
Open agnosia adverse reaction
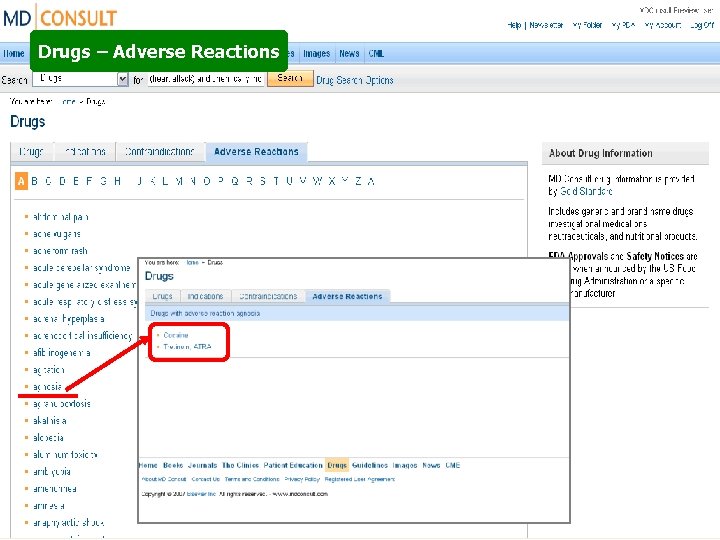tap(47, 387)
